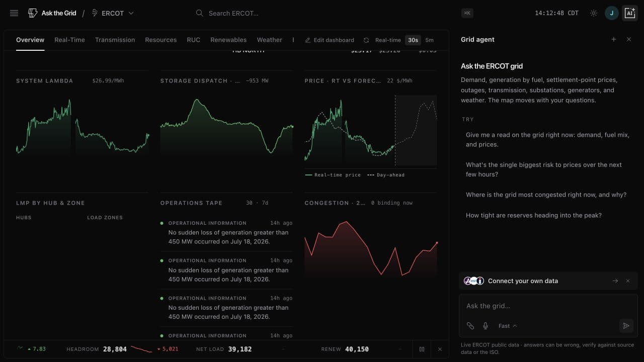644x362 pixels.
Task: Click the refresh icon beside Real-time
Action: click(x=366, y=40)
